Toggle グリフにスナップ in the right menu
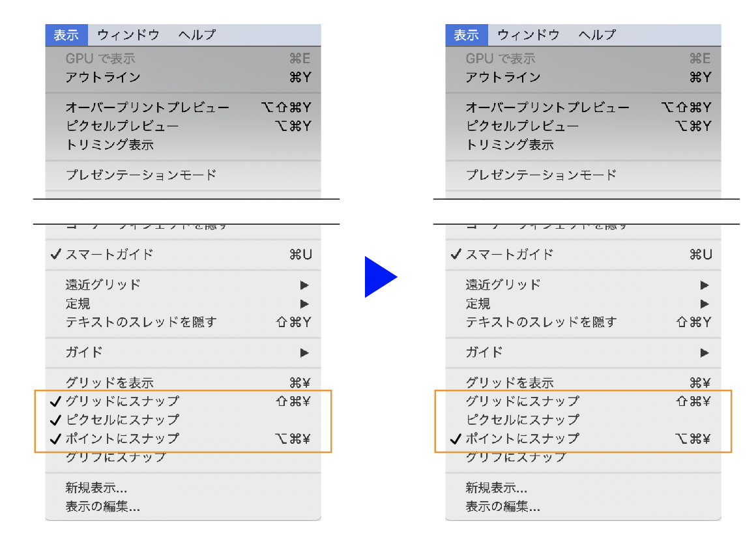 (583, 457)
